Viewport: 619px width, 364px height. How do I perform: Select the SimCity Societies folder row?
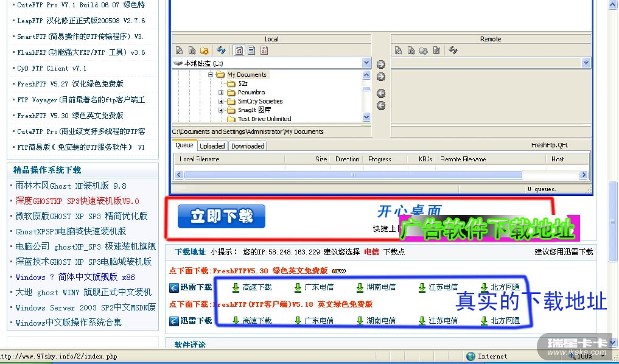tap(260, 101)
